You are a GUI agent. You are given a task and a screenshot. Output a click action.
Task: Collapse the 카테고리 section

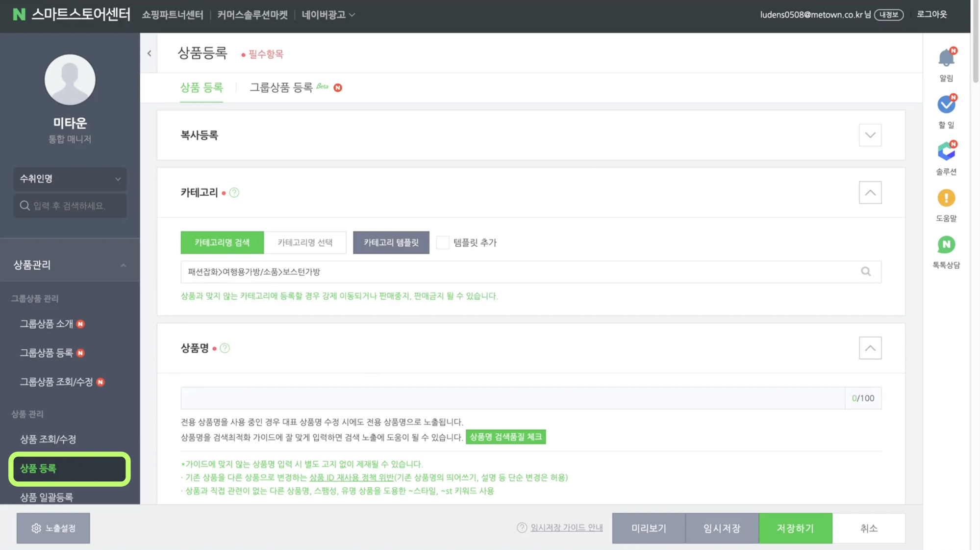(x=870, y=192)
